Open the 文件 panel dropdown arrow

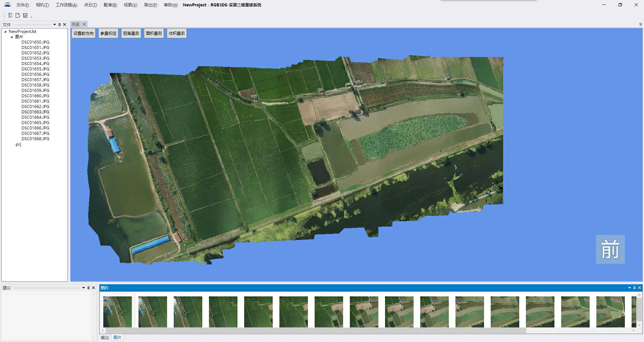coord(55,24)
